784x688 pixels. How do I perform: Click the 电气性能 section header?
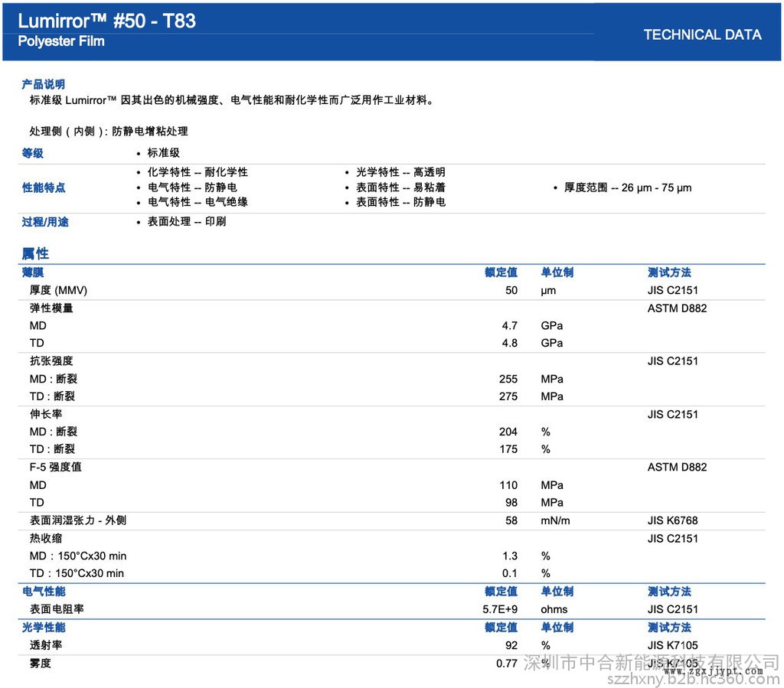(x=44, y=592)
